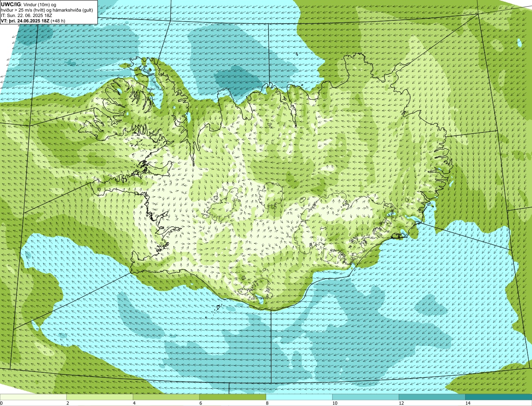Click the legend scale label '14'
The image size is (532, 406).
[468, 403]
